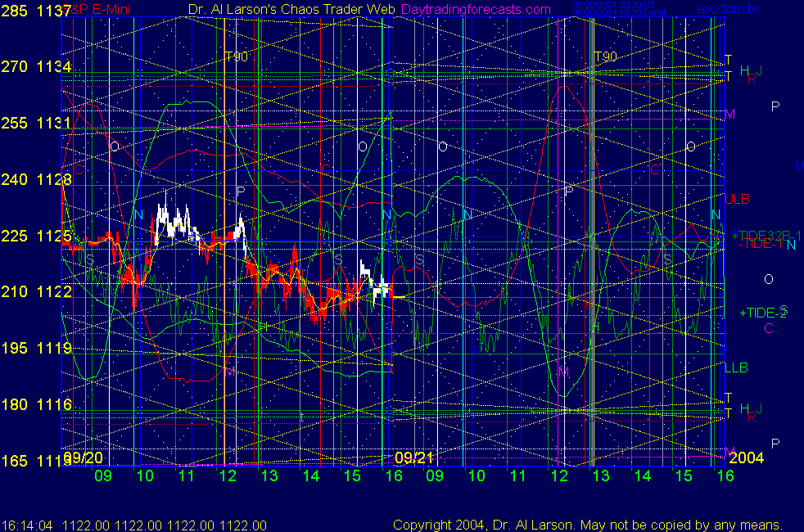Click the magenta M marker beside the right edge
This screenshot has width=804, height=532.
(x=729, y=114)
